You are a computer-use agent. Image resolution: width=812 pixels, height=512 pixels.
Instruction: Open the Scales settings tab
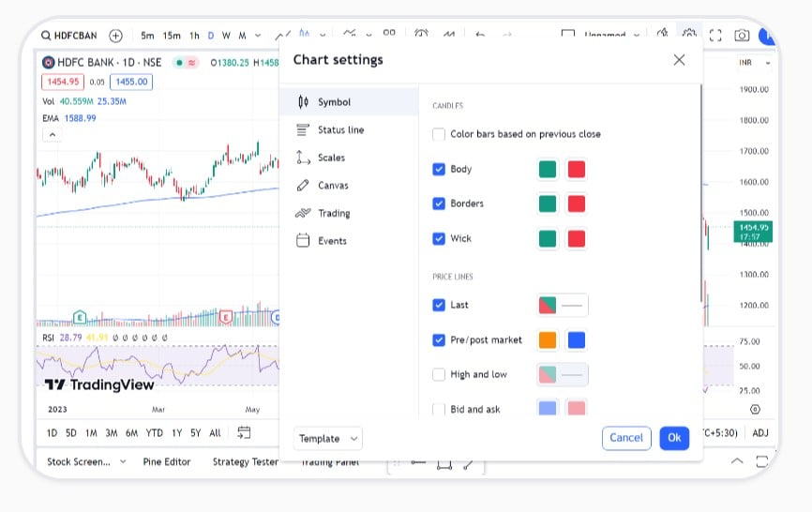331,158
